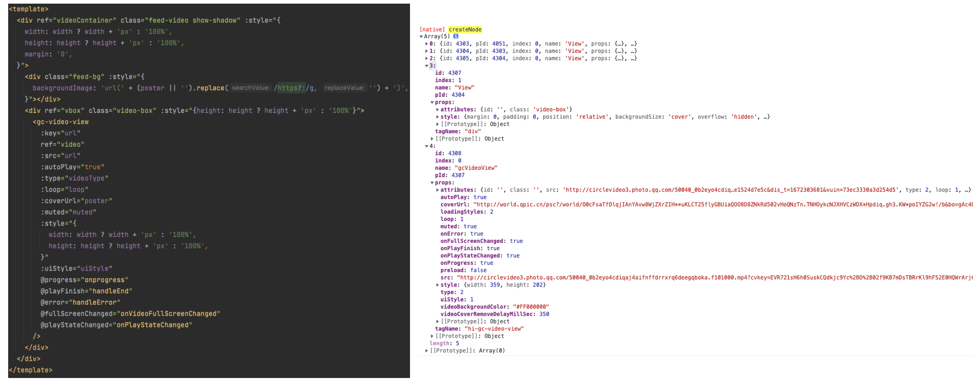
Task: Click tagName: "div" property
Action: (458, 131)
